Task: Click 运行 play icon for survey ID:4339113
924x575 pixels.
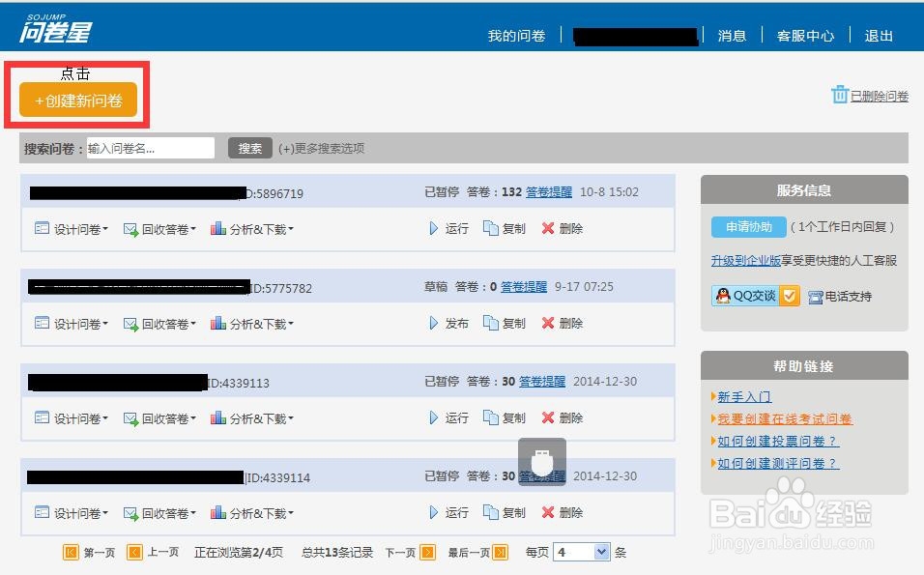Action: (x=434, y=417)
